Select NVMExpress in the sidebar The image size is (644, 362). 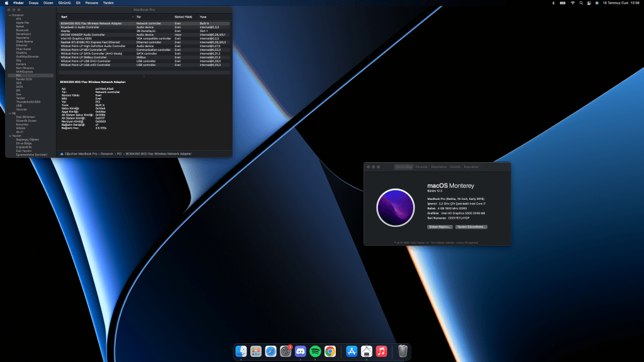[25, 72]
